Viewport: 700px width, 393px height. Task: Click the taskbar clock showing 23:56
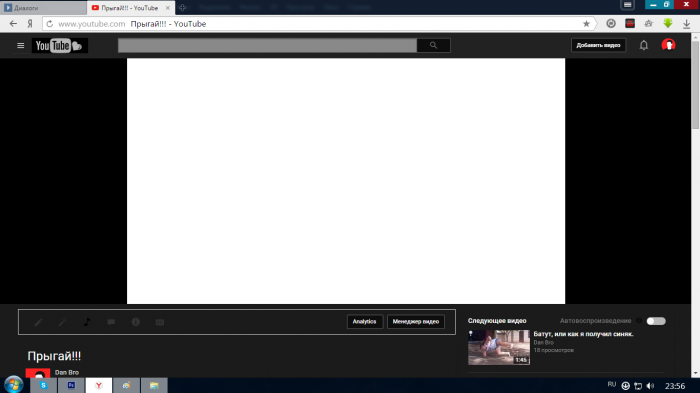coord(675,386)
